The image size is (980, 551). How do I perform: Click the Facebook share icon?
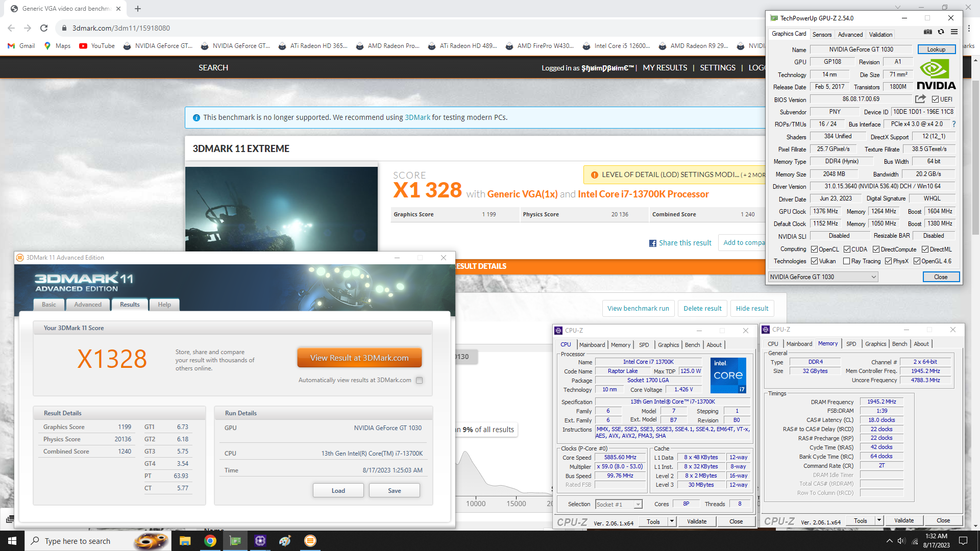[x=652, y=243]
